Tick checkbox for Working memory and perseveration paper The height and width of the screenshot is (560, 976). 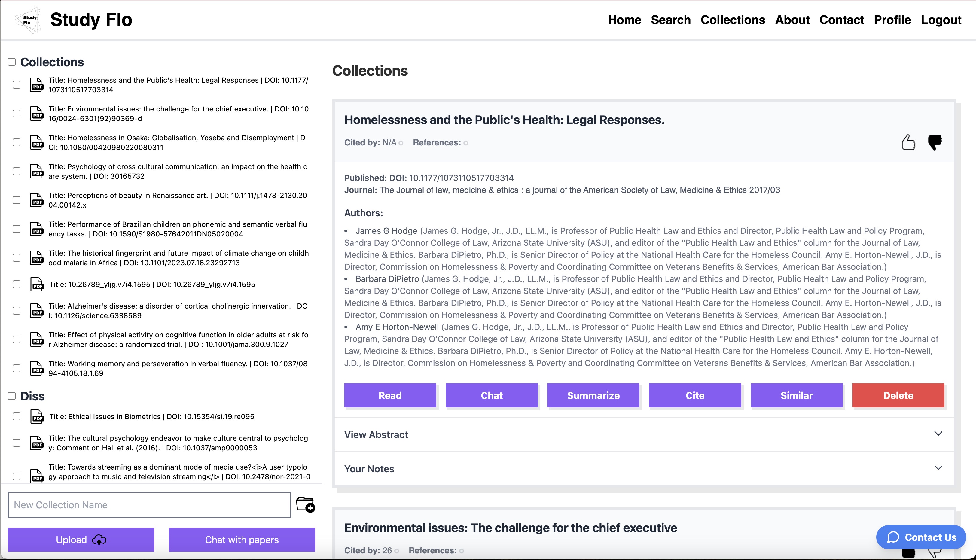pos(17,368)
